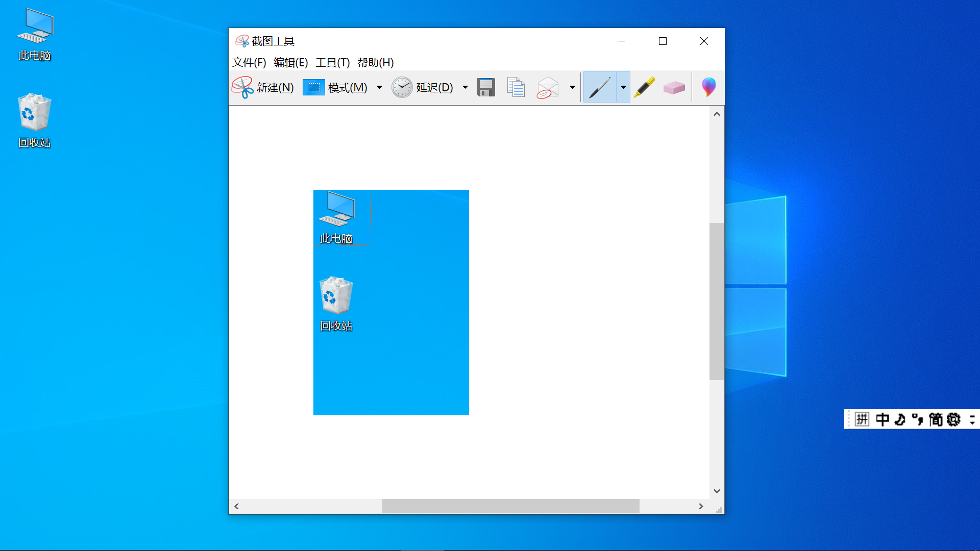Copy the snip to clipboard
The width and height of the screenshot is (980, 551).
click(516, 87)
